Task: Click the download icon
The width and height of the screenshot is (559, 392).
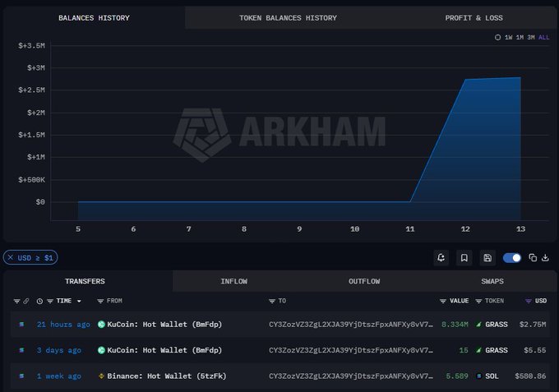Action: tap(545, 258)
